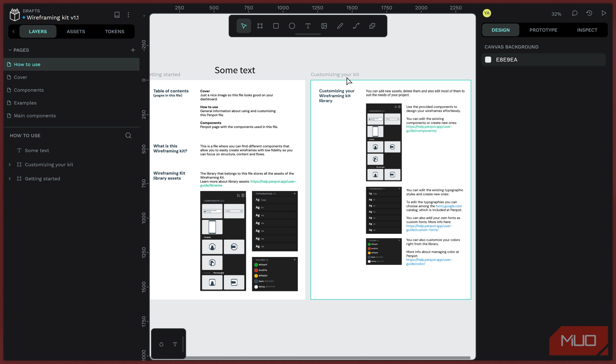Screen dimensions: 616x364
Task: Search layers with magnifier icon
Action: (128, 135)
